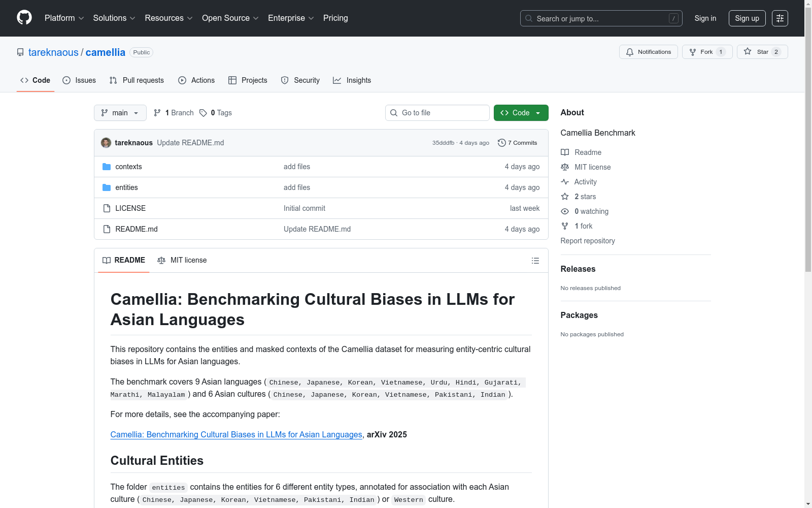Click the Activity pulse icon

(565, 182)
